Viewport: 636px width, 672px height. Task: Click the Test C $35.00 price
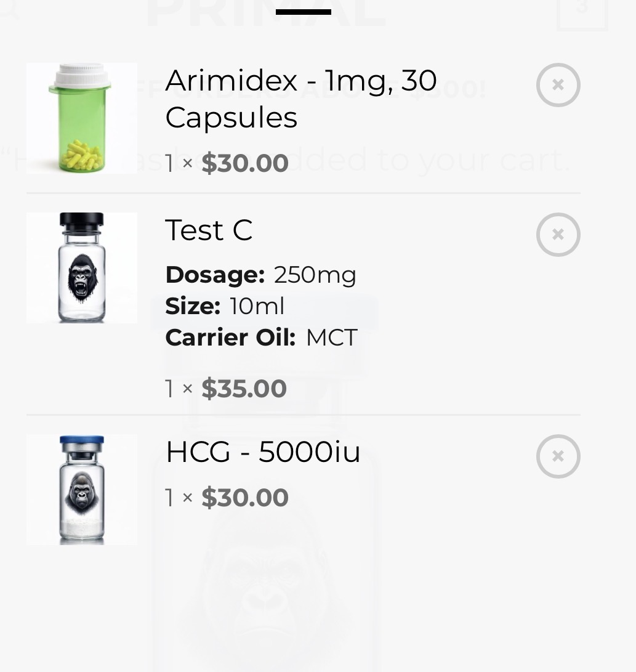tap(244, 389)
